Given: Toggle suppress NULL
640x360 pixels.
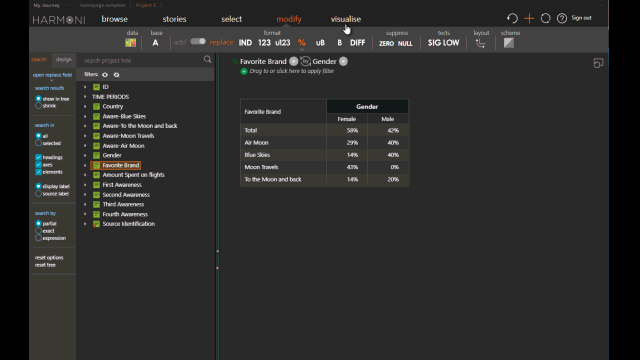Looking at the screenshot, I should (x=405, y=43).
